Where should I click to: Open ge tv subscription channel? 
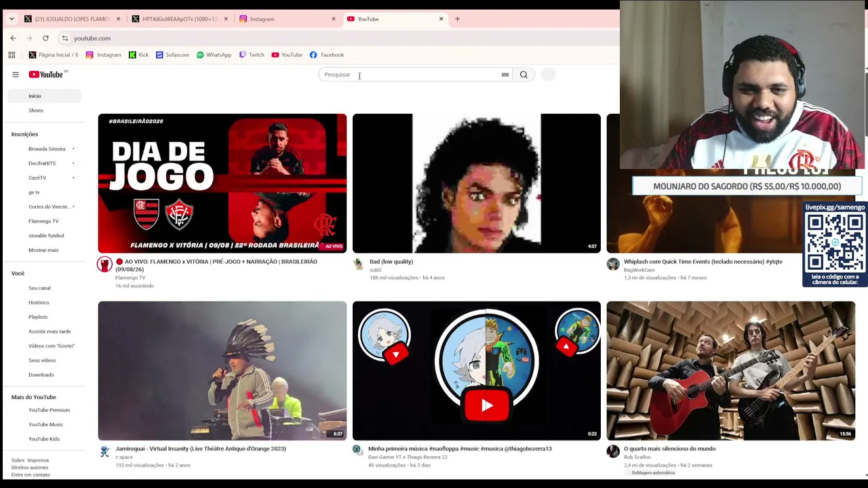pos(34,192)
